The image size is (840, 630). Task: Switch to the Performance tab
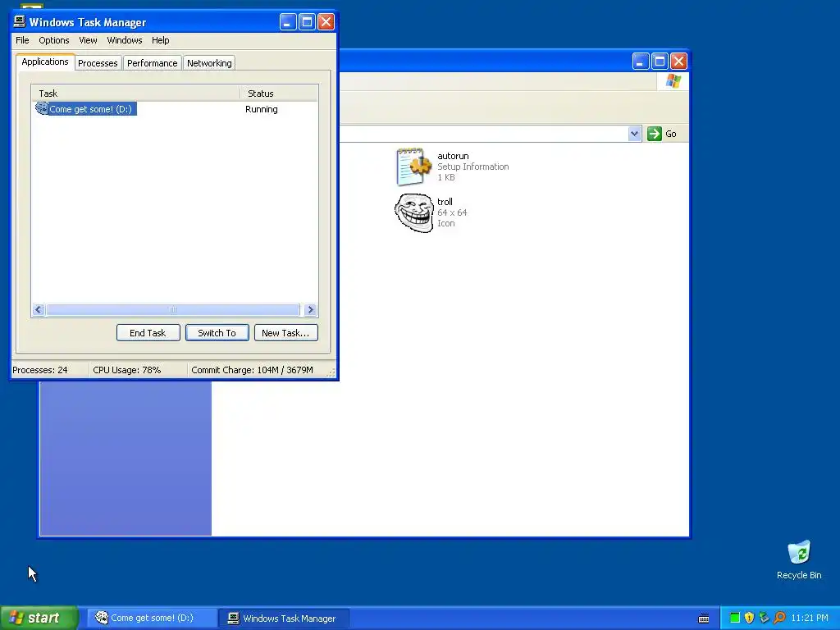point(152,63)
